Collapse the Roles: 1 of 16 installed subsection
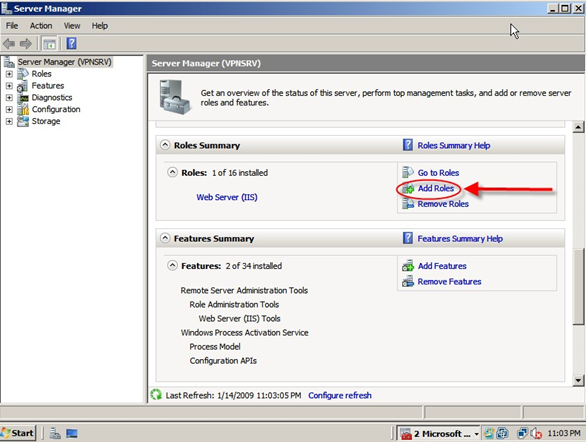The image size is (588, 443). 172,173
